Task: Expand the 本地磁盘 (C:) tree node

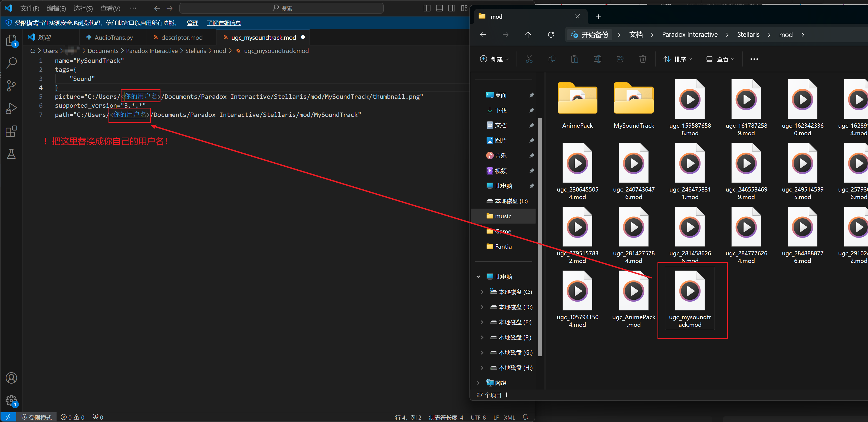Action: [x=482, y=292]
